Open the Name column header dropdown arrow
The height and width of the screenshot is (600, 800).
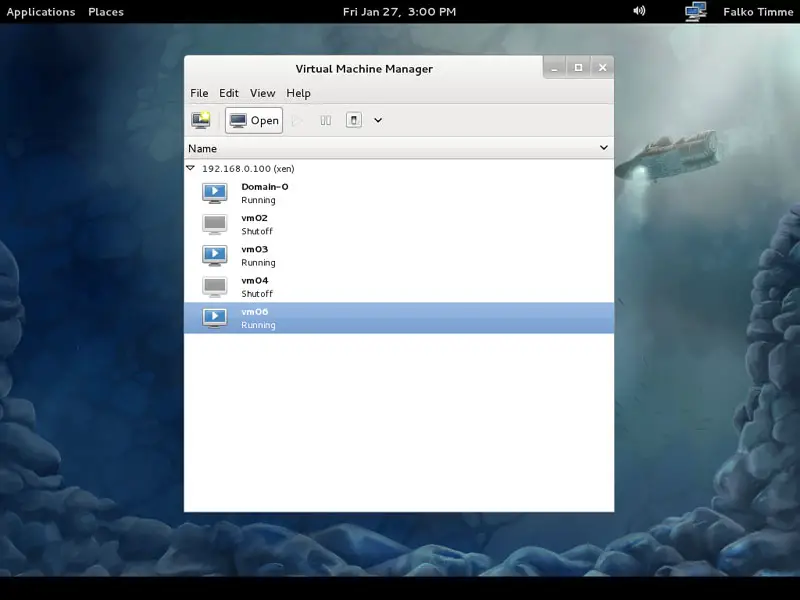point(604,148)
